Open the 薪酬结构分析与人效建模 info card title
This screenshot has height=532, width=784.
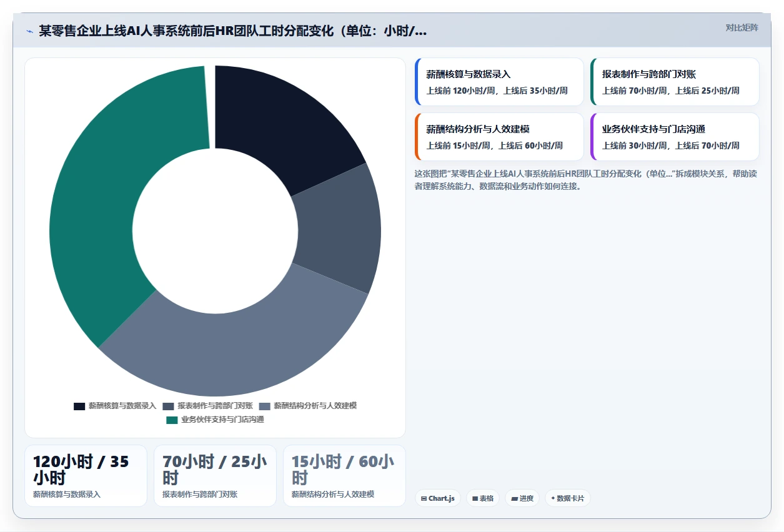(x=478, y=129)
